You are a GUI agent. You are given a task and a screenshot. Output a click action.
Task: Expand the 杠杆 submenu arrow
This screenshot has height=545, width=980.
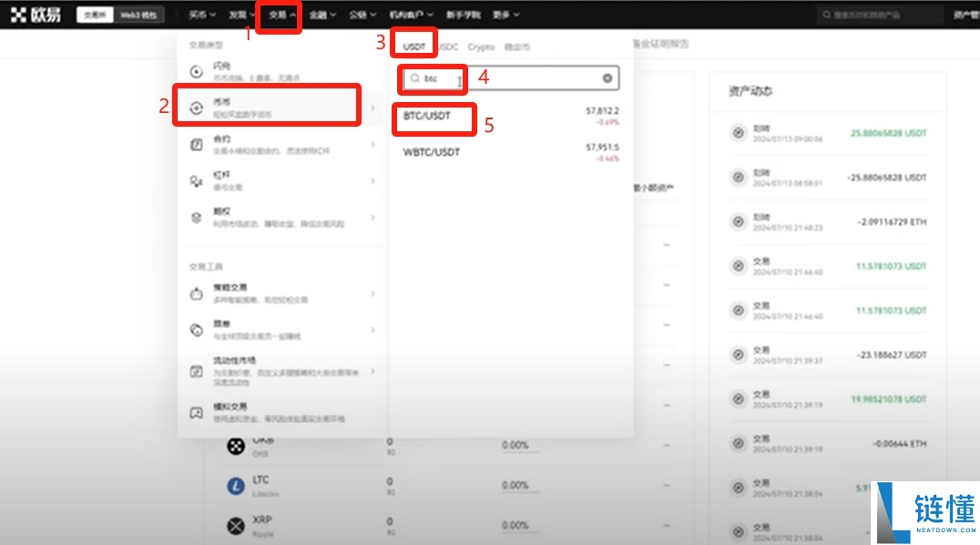tap(373, 180)
